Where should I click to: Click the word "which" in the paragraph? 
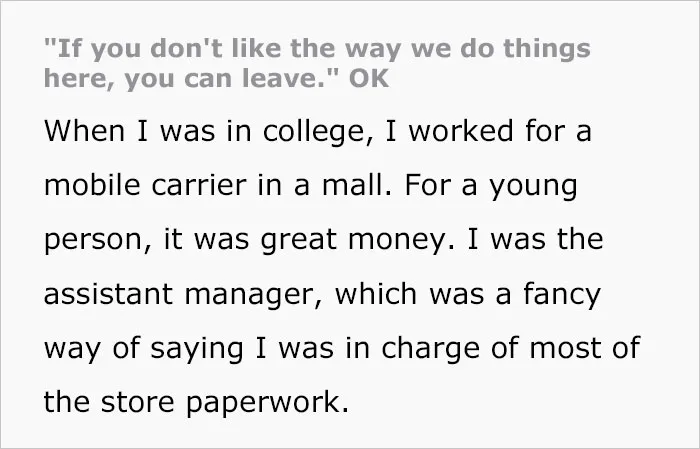(x=376, y=295)
